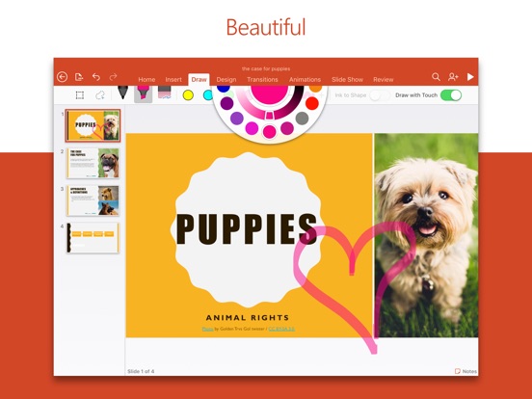Viewport: 532px width, 399px height.
Task: Open Notes at bottom right
Action: click(465, 371)
